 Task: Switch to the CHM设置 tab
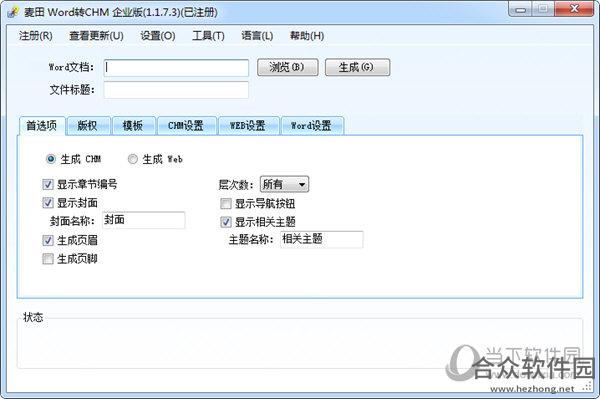pos(187,126)
